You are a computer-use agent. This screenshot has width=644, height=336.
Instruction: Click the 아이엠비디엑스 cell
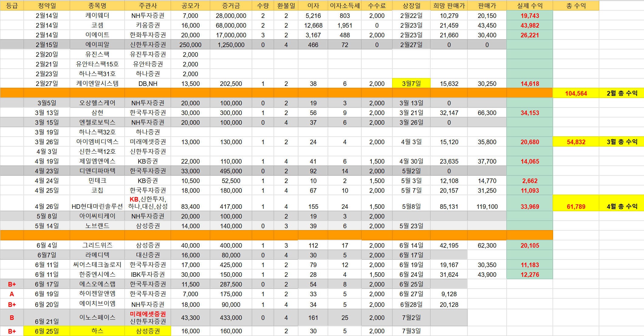coord(97,142)
